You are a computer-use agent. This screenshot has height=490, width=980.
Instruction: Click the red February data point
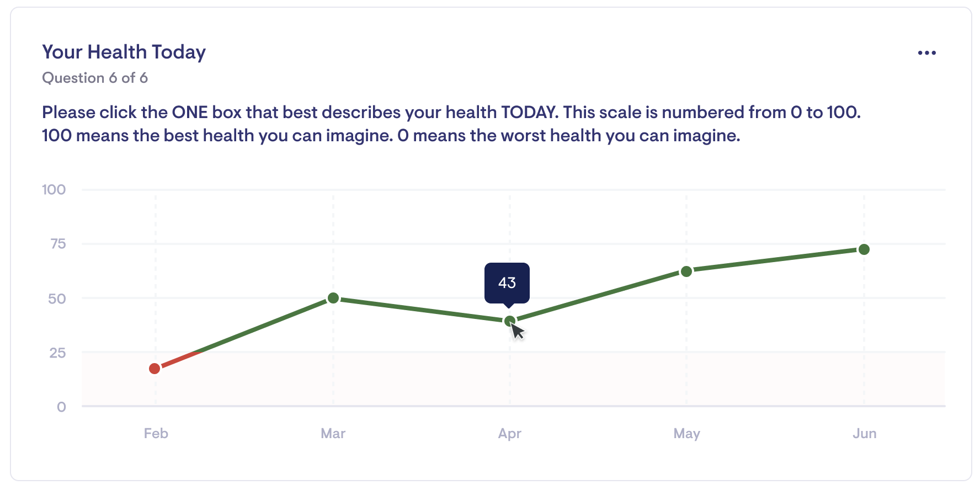pyautogui.click(x=155, y=368)
